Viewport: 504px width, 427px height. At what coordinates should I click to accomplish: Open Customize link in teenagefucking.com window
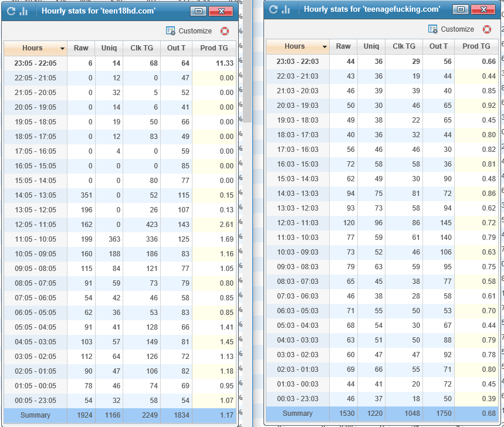click(458, 29)
